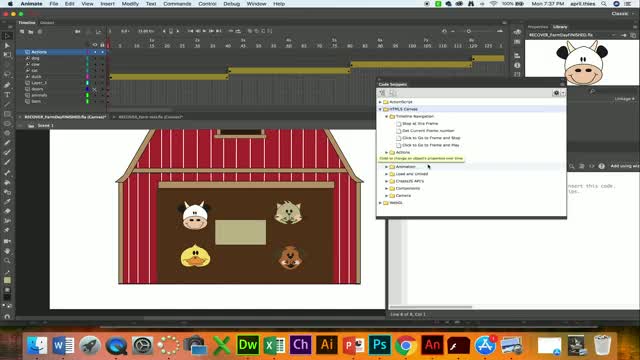The height and width of the screenshot is (360, 640).
Task: Expand the Animation snippets folder
Action: [x=387, y=167]
